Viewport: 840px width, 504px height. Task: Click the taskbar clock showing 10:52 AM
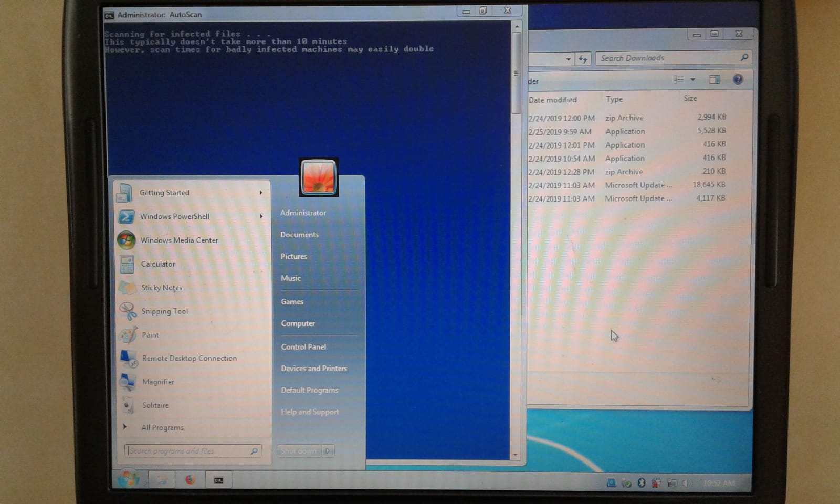pyautogui.click(x=719, y=483)
